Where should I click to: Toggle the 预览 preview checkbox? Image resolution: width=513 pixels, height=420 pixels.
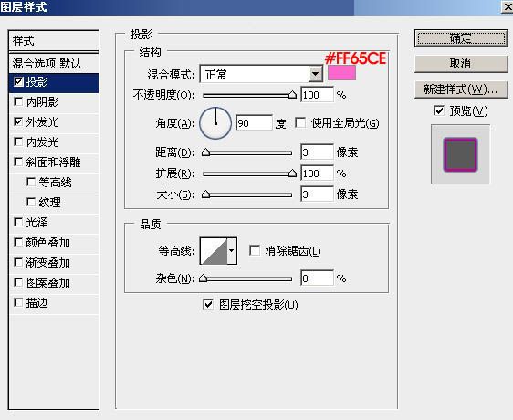point(439,110)
